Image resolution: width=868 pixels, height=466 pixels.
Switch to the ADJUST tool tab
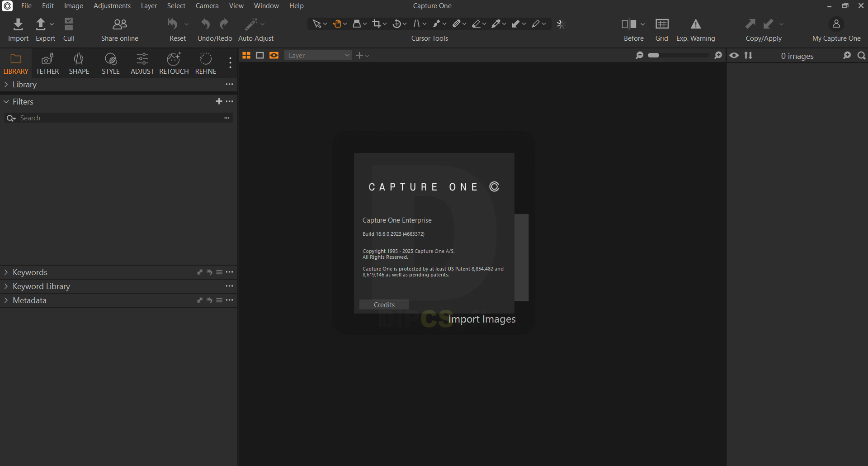[142, 63]
